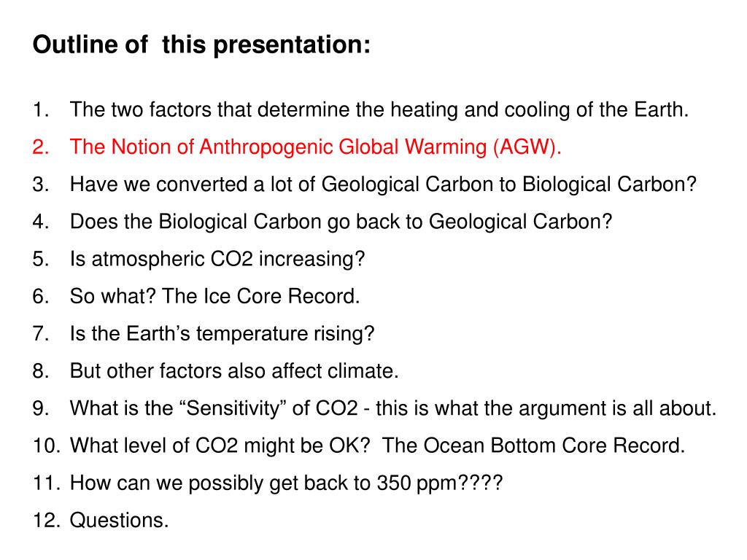Screen dimensions: 747x560
Task: Click the 'Outline of this presentation:' heading
Action: [x=201, y=44]
